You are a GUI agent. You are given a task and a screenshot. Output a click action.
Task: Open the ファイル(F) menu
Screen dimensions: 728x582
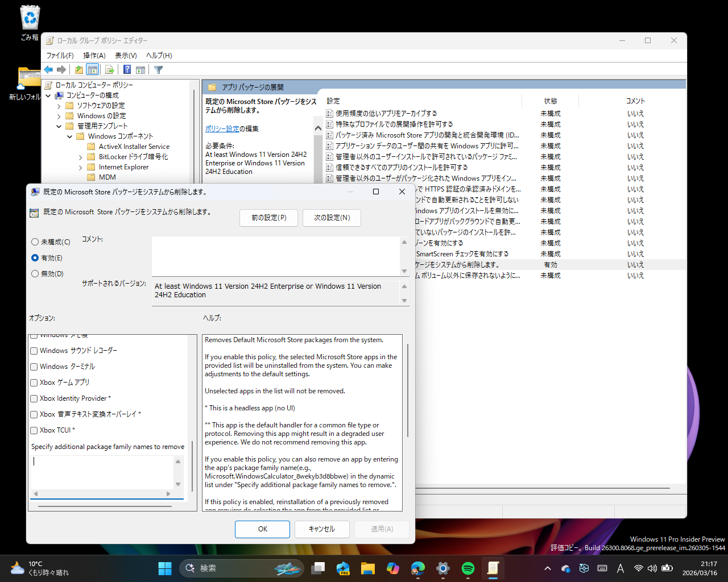(60, 56)
